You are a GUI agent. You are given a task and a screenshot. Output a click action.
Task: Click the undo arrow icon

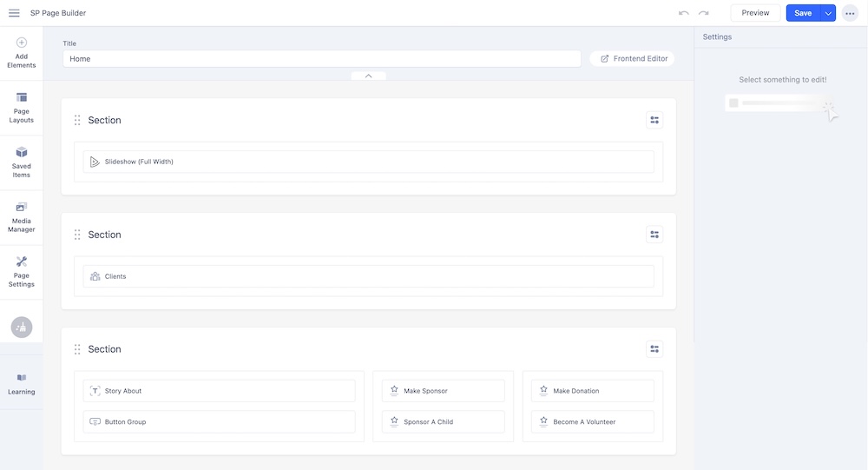[684, 13]
